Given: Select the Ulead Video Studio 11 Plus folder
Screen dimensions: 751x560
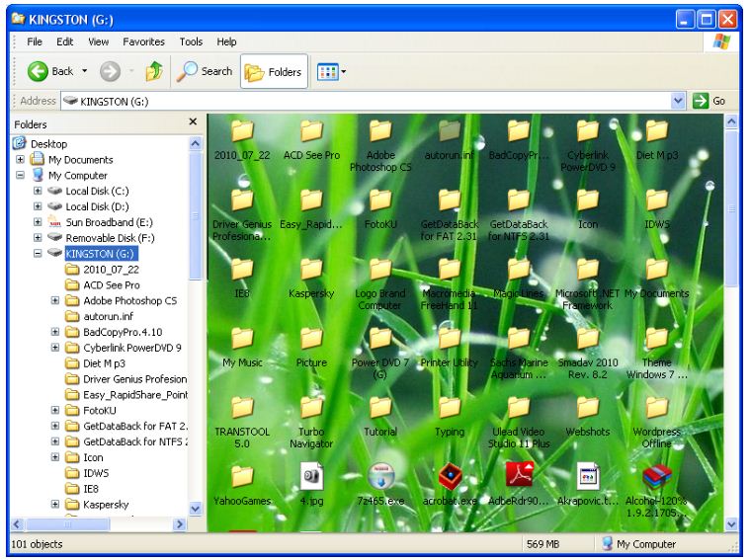Looking at the screenshot, I should (519, 407).
